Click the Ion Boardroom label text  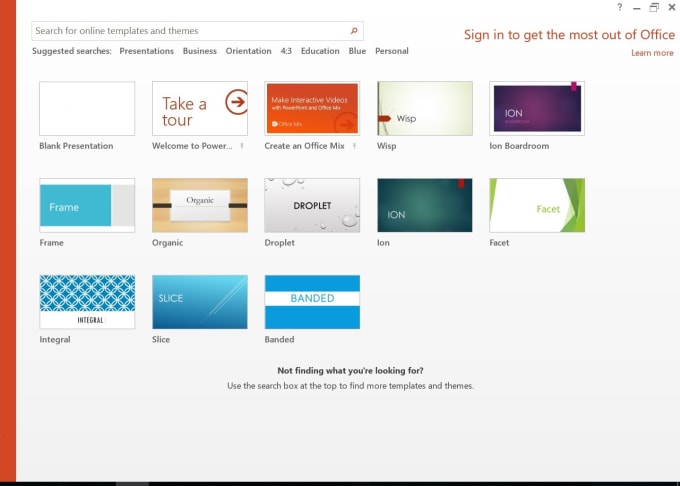tap(519, 146)
